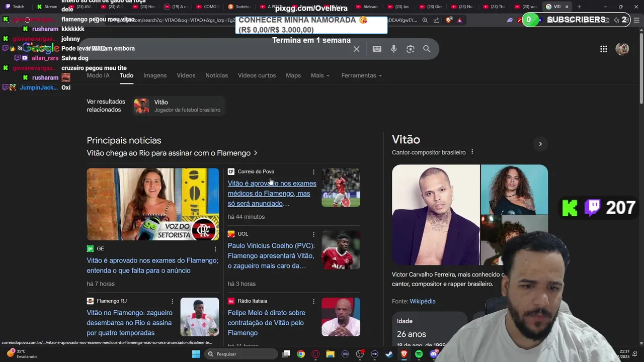Viewport: 644px width, 362px height.
Task: Switch to the Modo IA tab
Action: point(98,75)
